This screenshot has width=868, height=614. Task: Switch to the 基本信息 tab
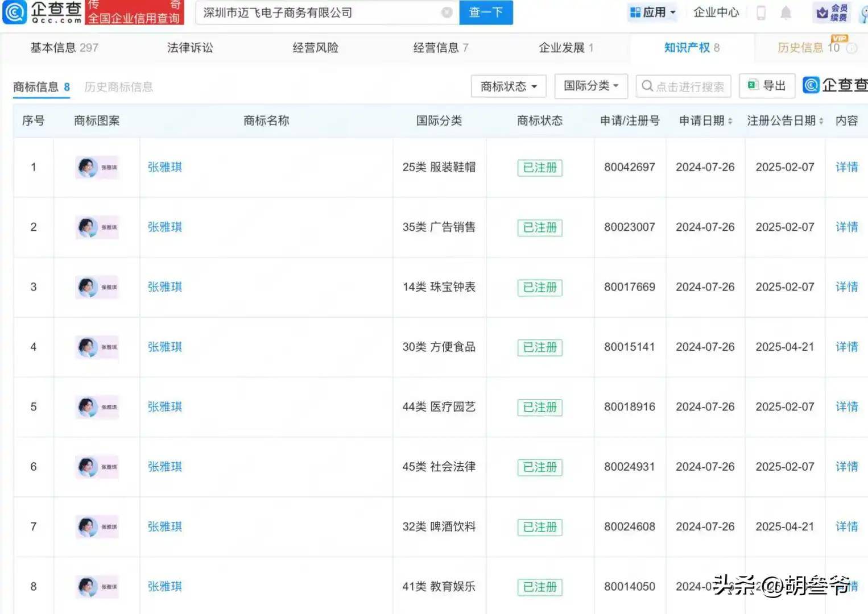(64, 48)
